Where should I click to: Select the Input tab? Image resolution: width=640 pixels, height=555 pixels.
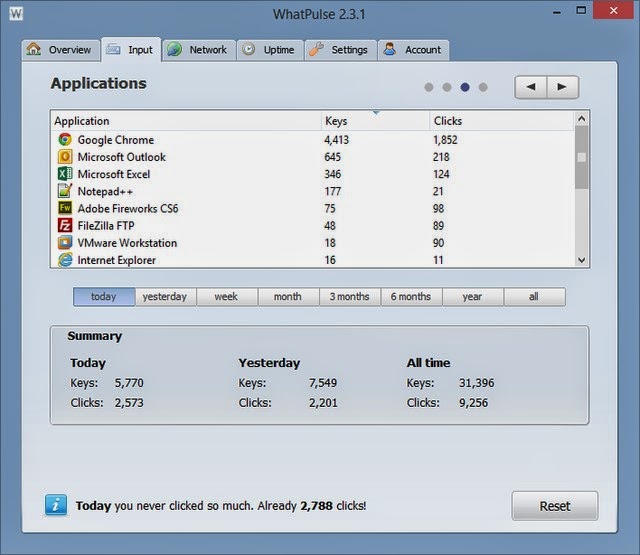point(131,49)
